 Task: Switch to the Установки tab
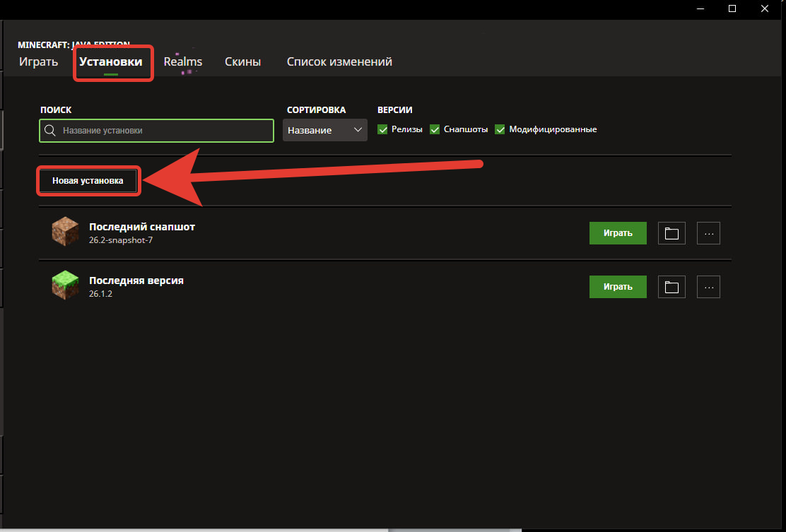point(111,61)
